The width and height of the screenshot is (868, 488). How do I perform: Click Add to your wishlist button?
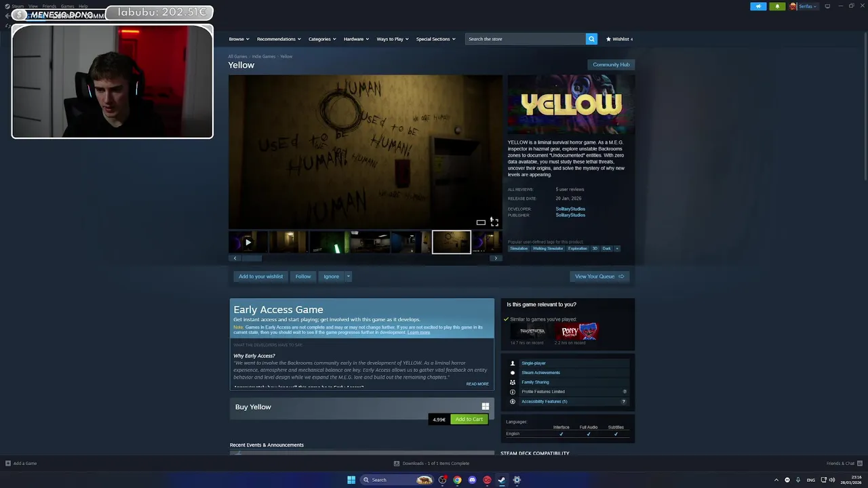click(x=260, y=277)
